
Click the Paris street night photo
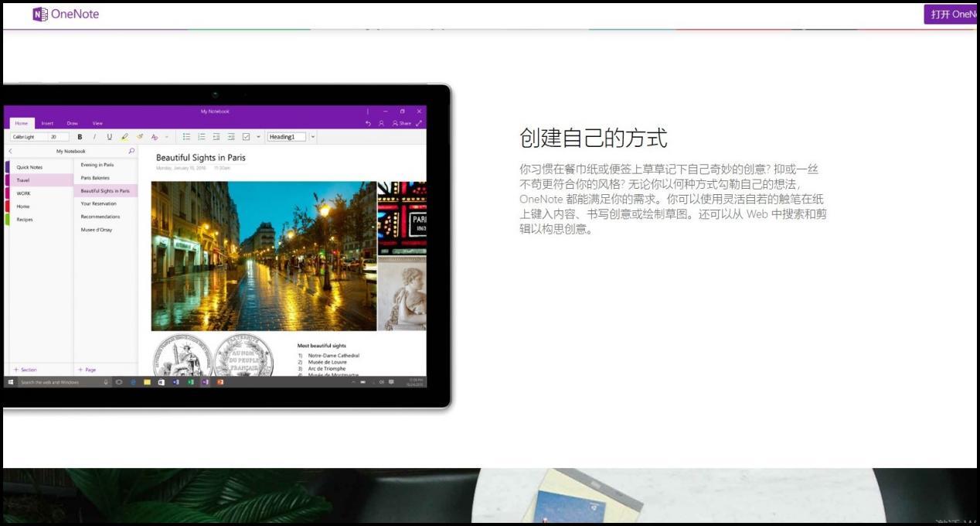point(264,256)
